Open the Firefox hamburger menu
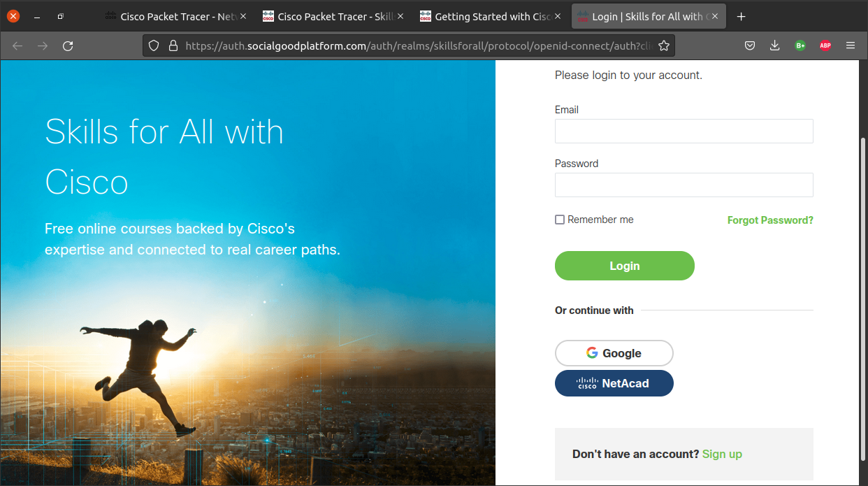868x486 pixels. point(851,45)
